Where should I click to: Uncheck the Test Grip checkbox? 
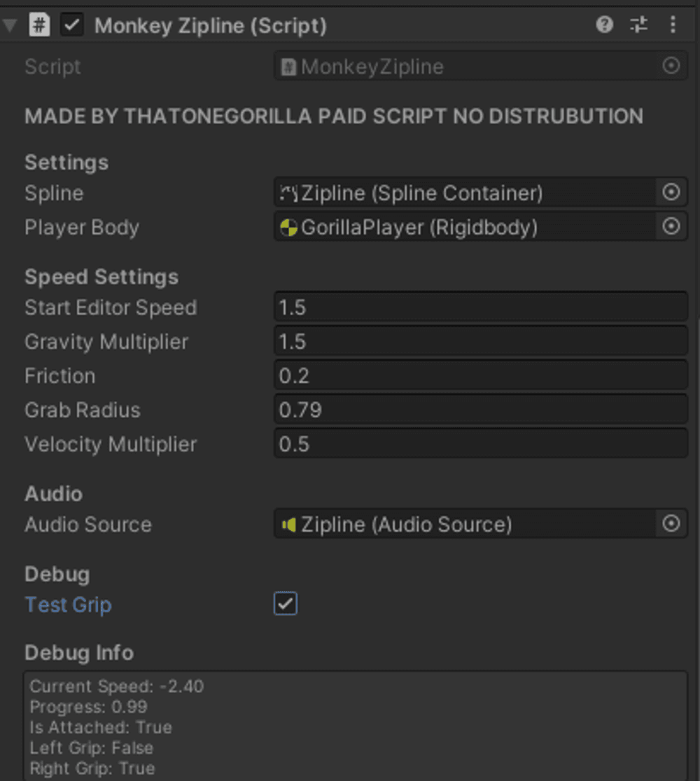tap(286, 604)
